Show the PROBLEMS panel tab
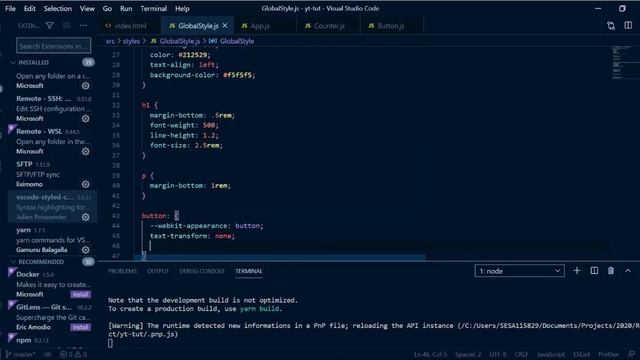Screen dimensions: 640x360 (x=122, y=271)
